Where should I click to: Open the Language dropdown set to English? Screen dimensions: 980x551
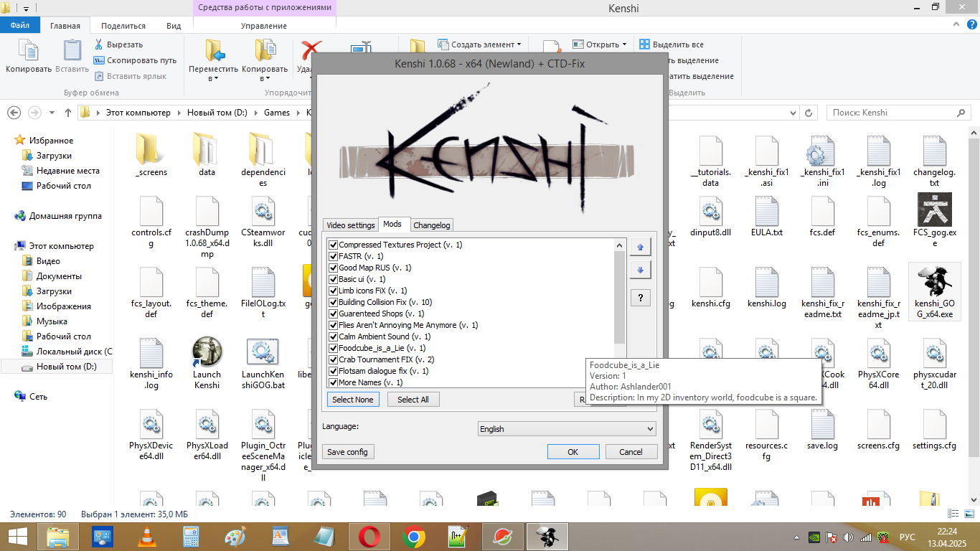[x=567, y=429]
